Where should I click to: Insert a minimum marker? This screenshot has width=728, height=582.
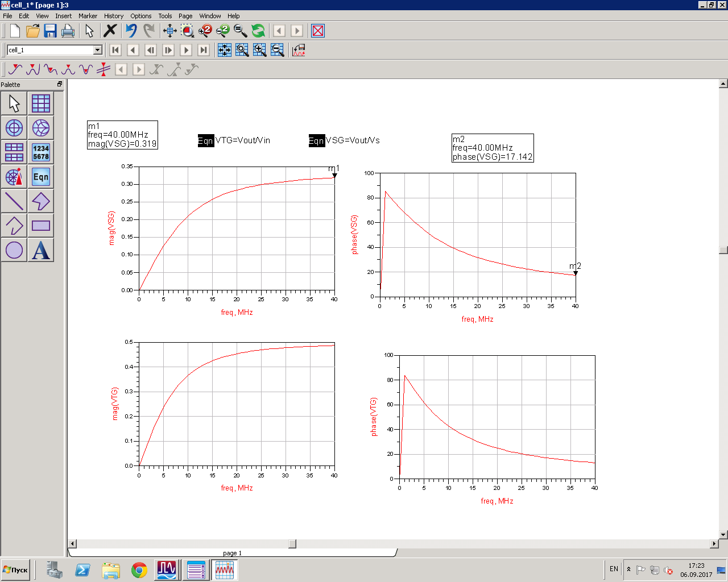click(86, 69)
